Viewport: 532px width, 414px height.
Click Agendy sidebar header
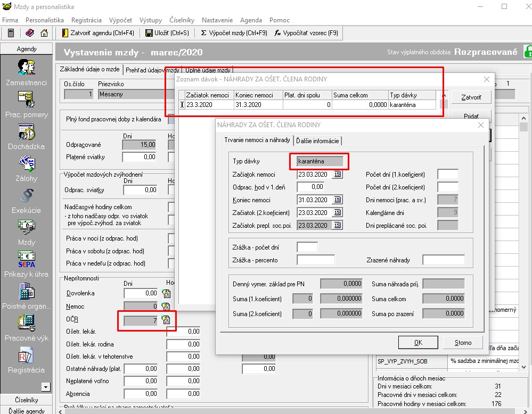pos(27,49)
